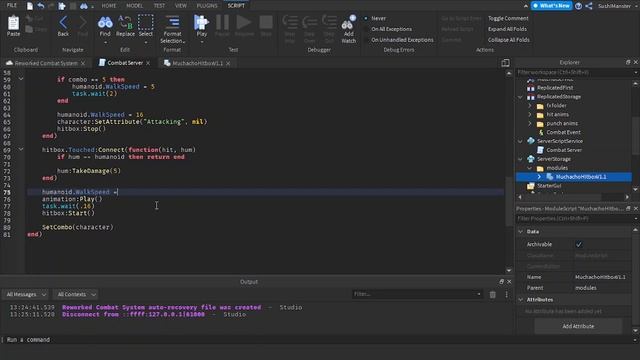Select ServerStorage in Explorer
This screenshot has width=640, height=360.
pos(554,159)
